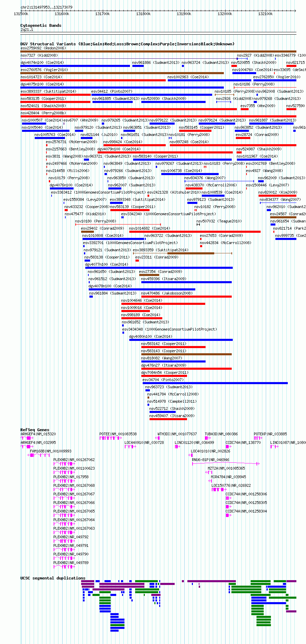306x644 pixels.
Task: Select gene FAM168B|NM_001009993 label
Action: 51,451
